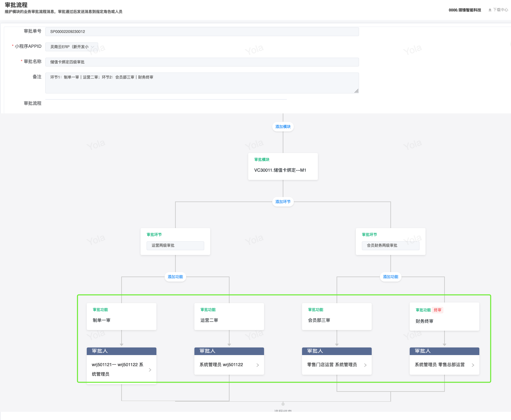Click the VC30011.储值卡绑定 module card
The image size is (511, 420).
[283, 167]
